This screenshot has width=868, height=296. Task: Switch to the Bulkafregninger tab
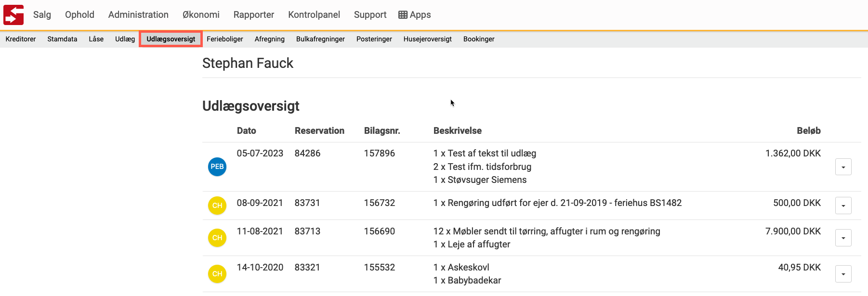(320, 39)
